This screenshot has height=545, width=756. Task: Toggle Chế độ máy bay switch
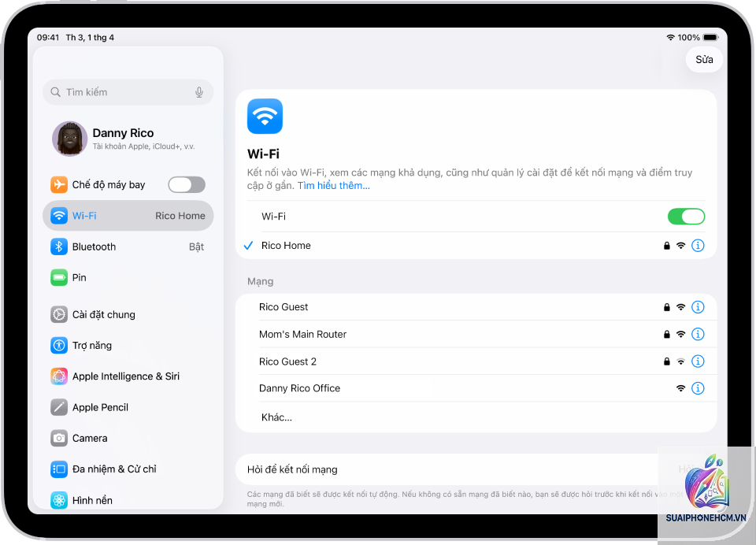(187, 185)
